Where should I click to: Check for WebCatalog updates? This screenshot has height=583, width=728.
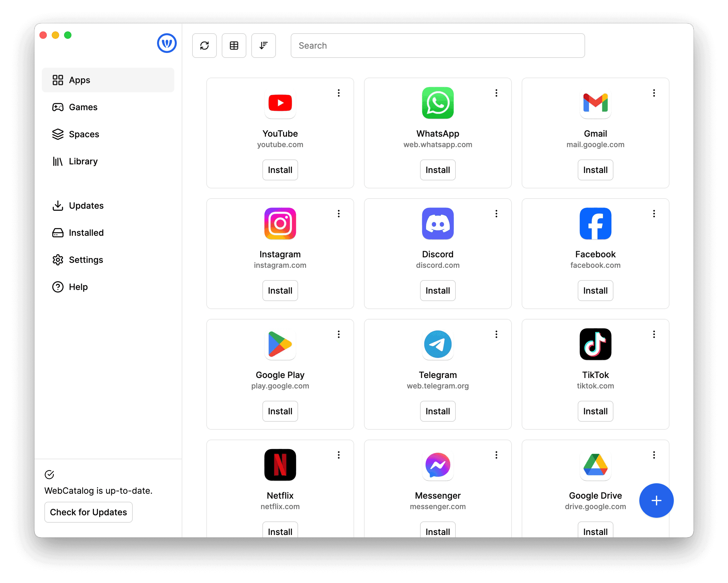click(x=89, y=512)
